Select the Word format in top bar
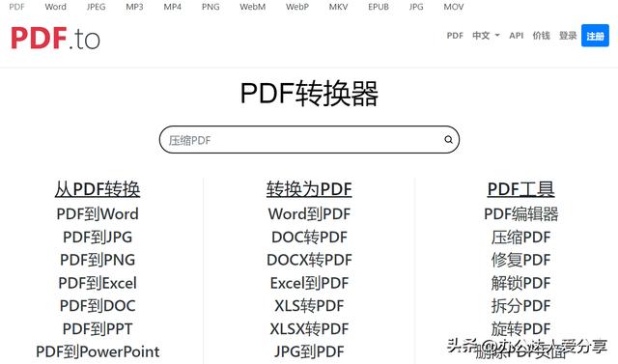This screenshot has width=618, height=364. (x=56, y=7)
